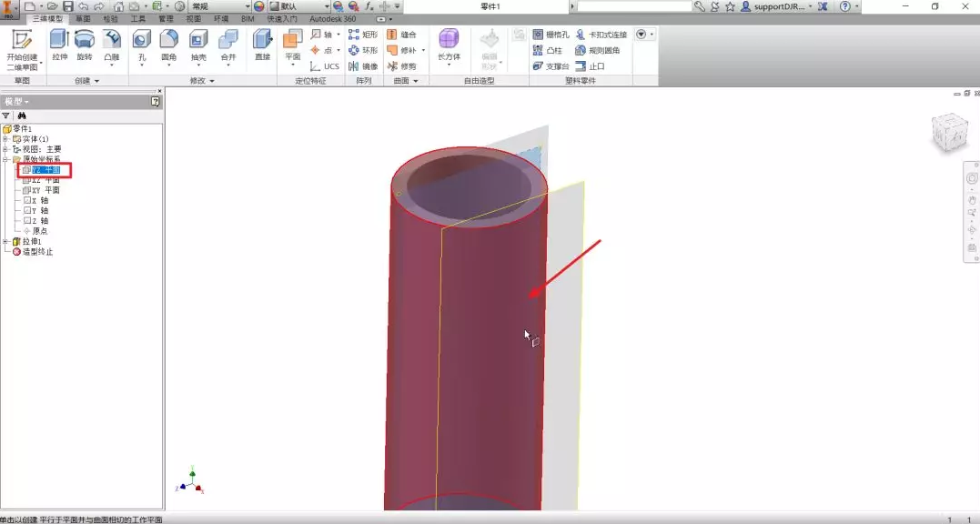Select 造型终止 (End of Part) item
The width and height of the screenshot is (980, 524).
coord(33,252)
